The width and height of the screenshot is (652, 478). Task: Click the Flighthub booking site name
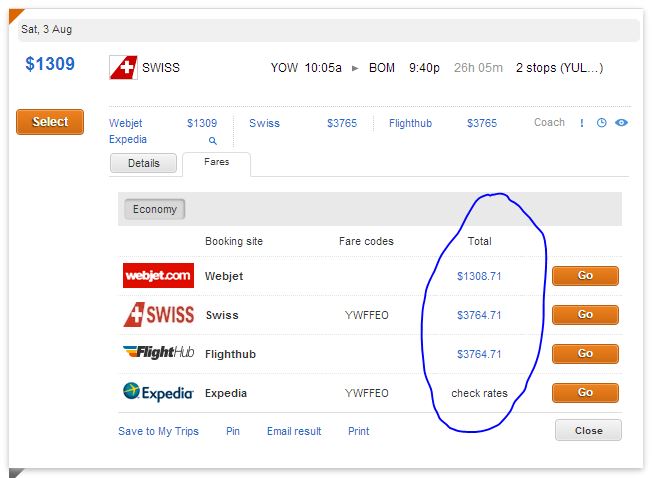[x=230, y=354]
